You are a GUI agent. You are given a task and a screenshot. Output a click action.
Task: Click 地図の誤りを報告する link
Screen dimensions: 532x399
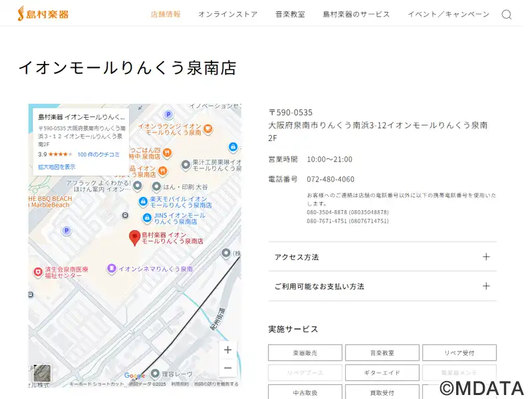[216, 384]
